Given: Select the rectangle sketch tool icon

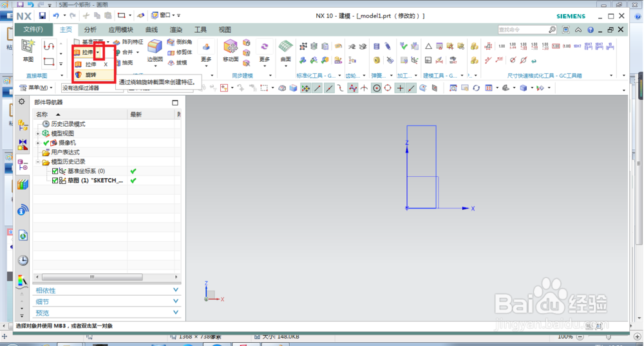Looking at the screenshot, I should tap(49, 62).
